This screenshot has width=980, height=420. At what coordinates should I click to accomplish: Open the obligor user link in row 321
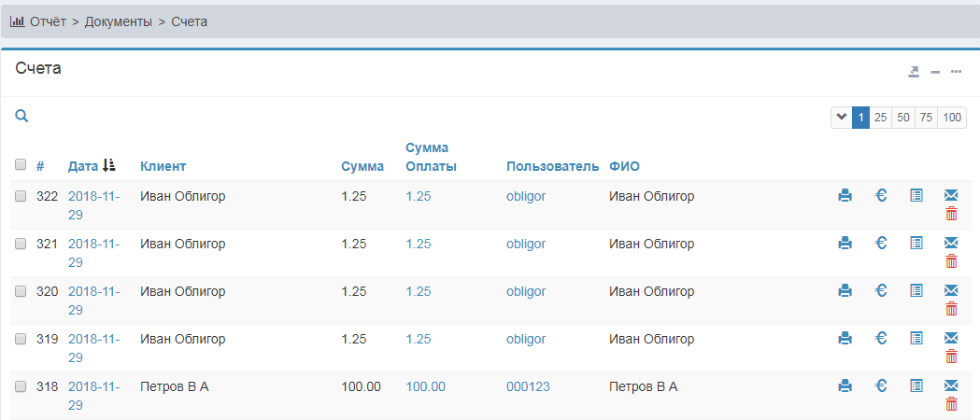(526, 244)
